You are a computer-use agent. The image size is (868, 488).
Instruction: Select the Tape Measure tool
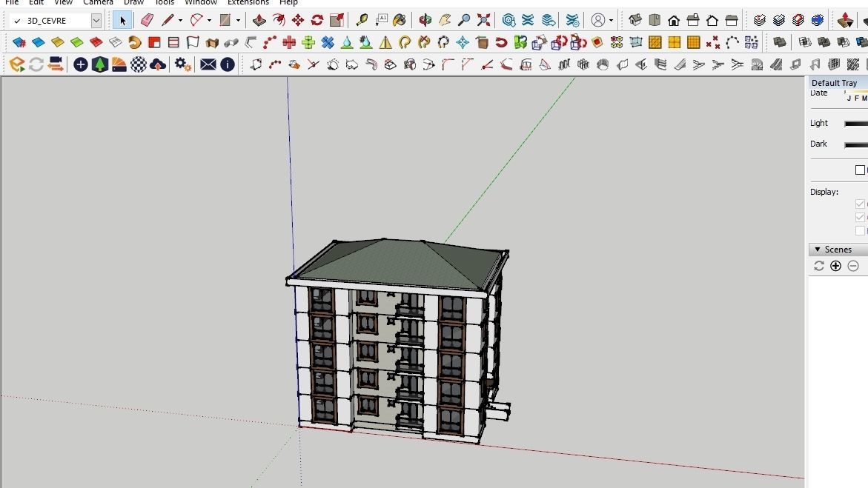362,21
